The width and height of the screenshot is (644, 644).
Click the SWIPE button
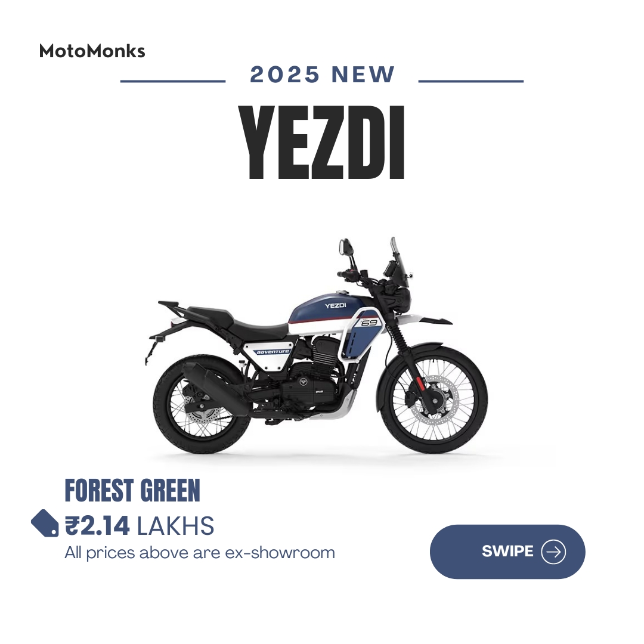(x=507, y=552)
